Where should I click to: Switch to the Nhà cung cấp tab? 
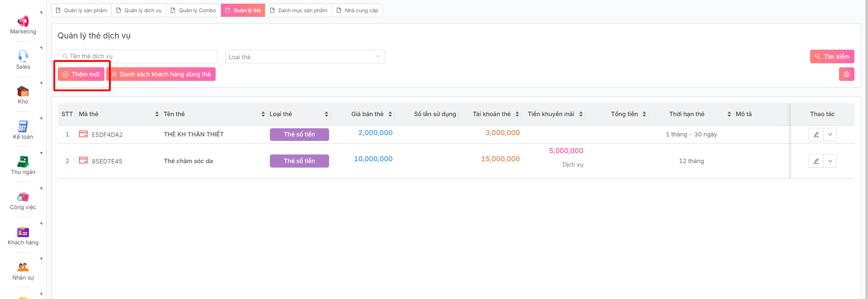coord(357,10)
